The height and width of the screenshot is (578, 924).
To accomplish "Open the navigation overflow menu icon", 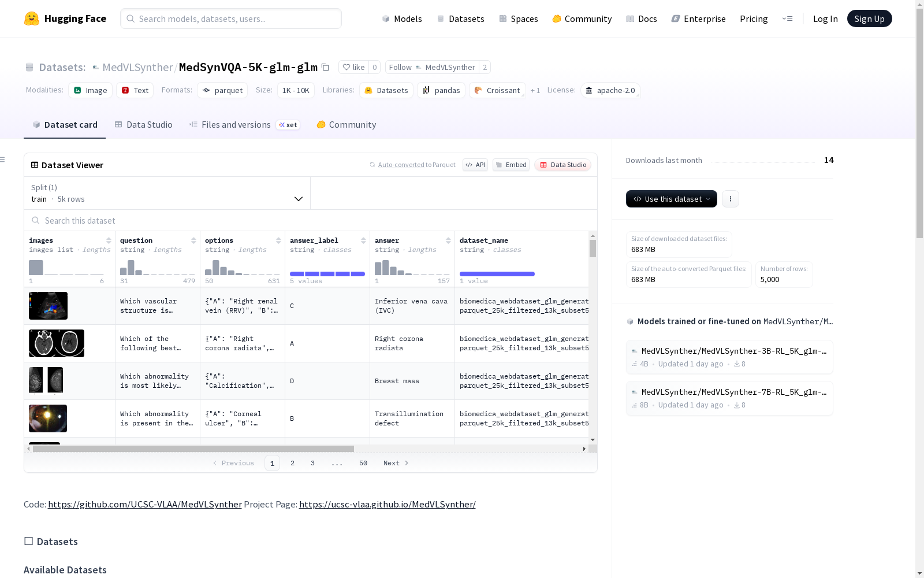I will [787, 18].
